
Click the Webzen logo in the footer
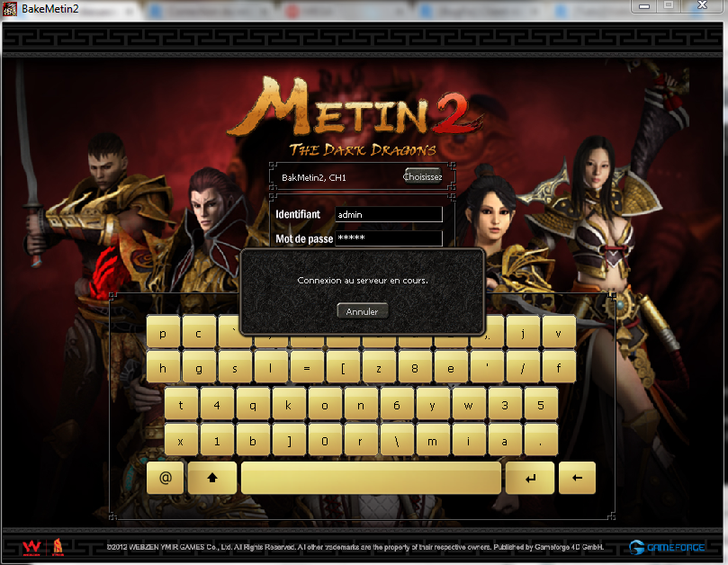[32, 547]
